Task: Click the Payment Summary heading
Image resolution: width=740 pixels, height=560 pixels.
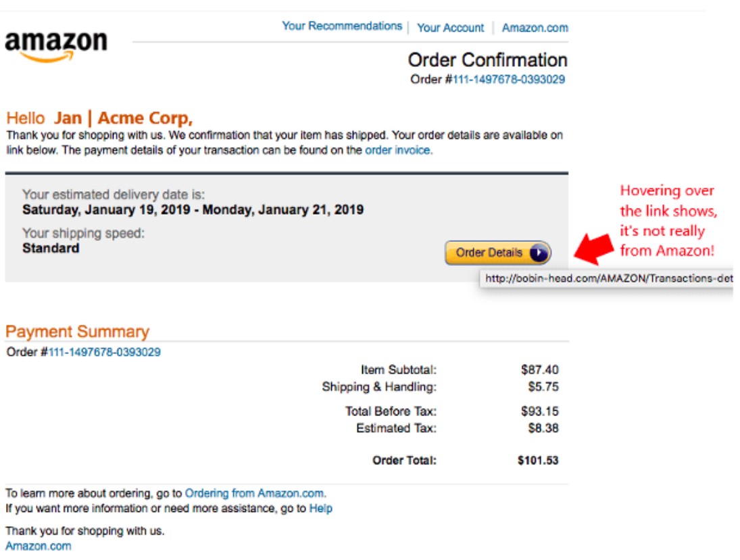Action: tap(77, 332)
